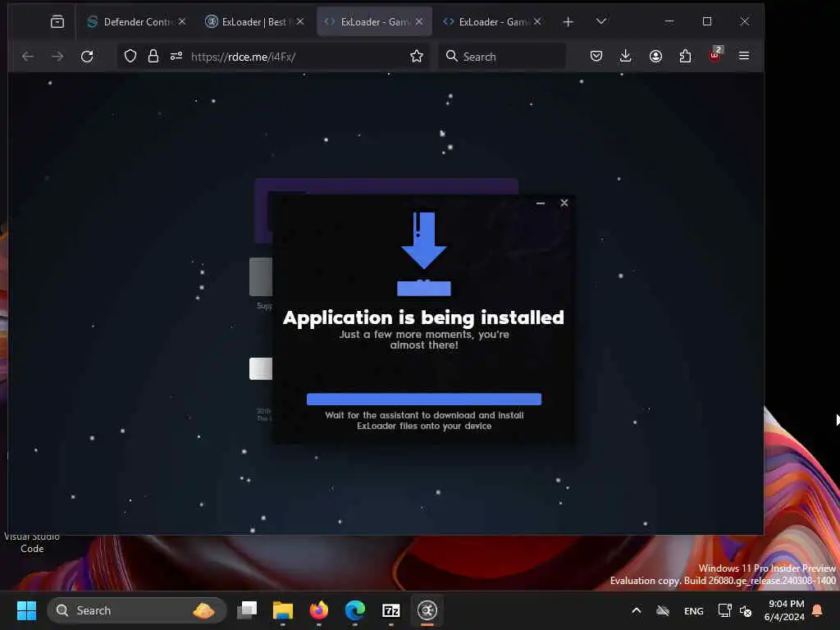
Task: Save page to Pocket
Action: pos(596,57)
